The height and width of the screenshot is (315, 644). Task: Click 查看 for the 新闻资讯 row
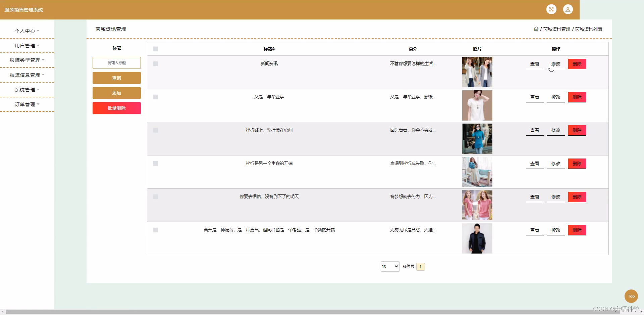click(535, 64)
